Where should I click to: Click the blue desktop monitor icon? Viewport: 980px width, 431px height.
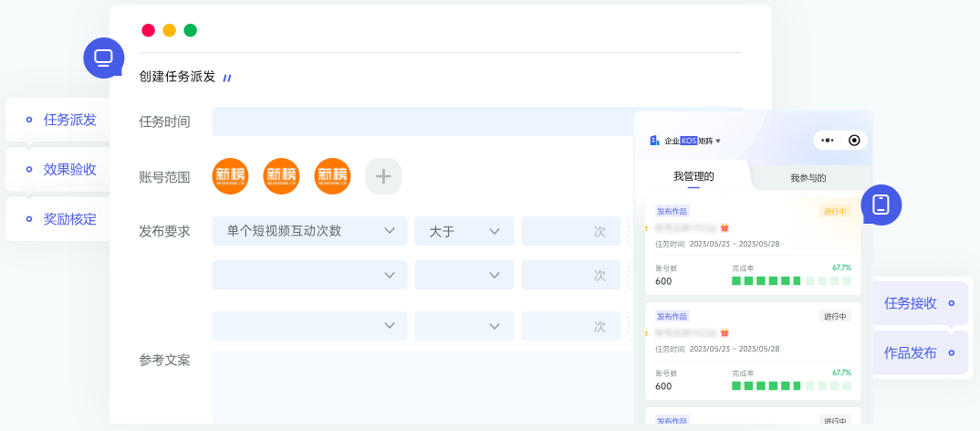click(103, 58)
